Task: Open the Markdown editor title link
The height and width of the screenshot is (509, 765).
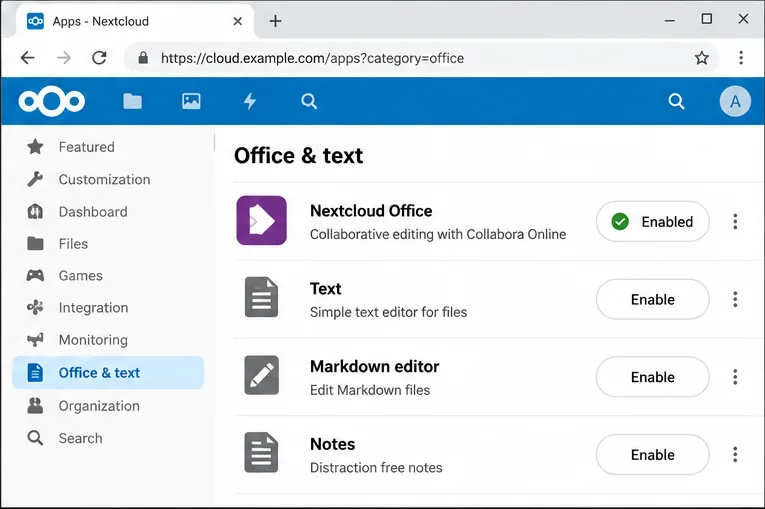Action: [x=374, y=366]
